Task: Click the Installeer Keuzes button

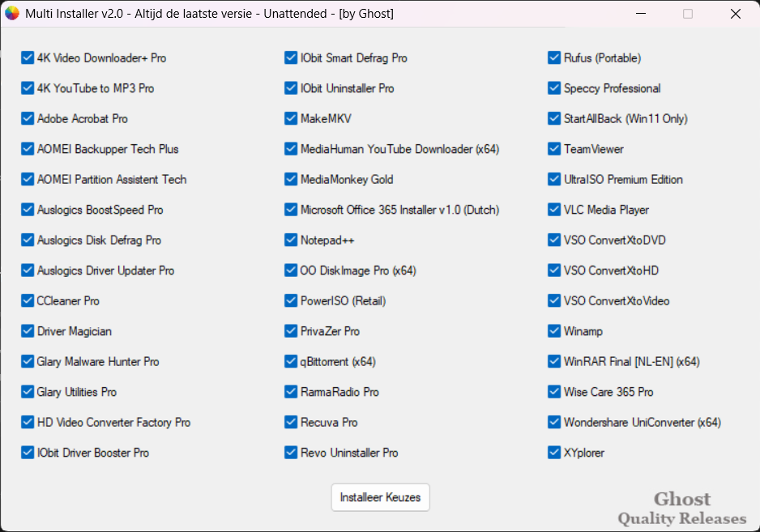Action: point(381,497)
